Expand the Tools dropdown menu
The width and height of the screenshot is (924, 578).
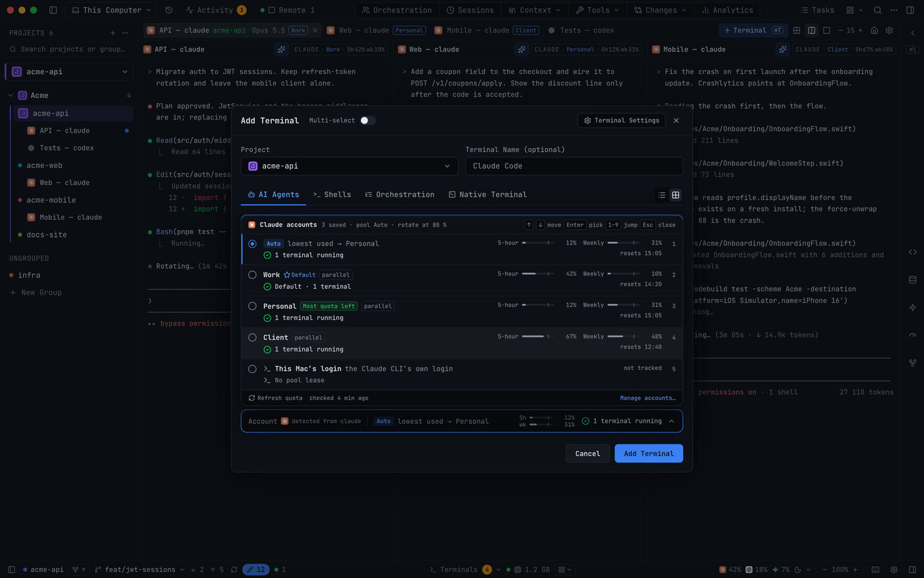[597, 10]
